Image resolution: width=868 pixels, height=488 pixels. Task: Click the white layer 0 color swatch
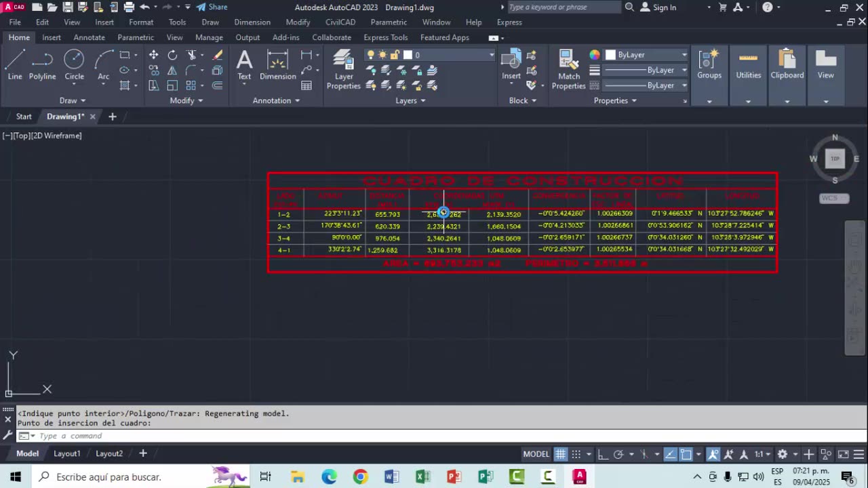click(408, 55)
